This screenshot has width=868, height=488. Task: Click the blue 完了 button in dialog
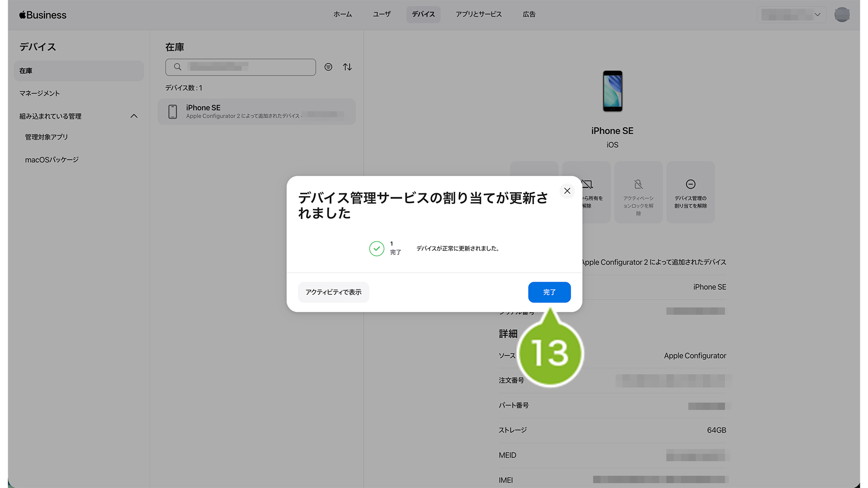click(549, 292)
